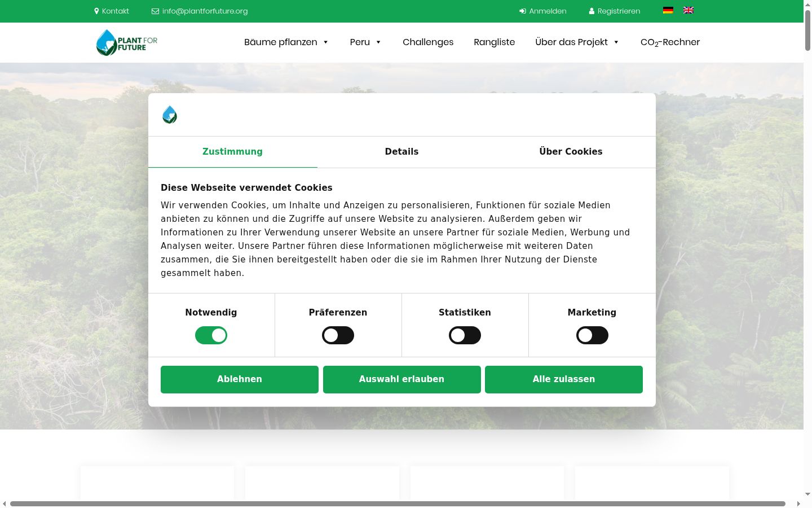This screenshot has height=508, width=812.
Task: Enable the Marketing cookie switch
Action: tap(592, 335)
